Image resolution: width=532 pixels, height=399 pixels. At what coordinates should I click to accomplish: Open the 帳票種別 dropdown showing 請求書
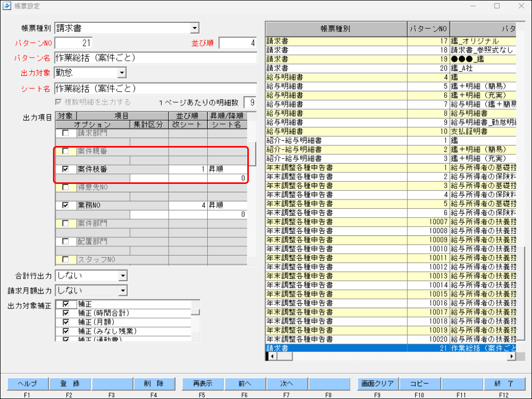[195, 28]
